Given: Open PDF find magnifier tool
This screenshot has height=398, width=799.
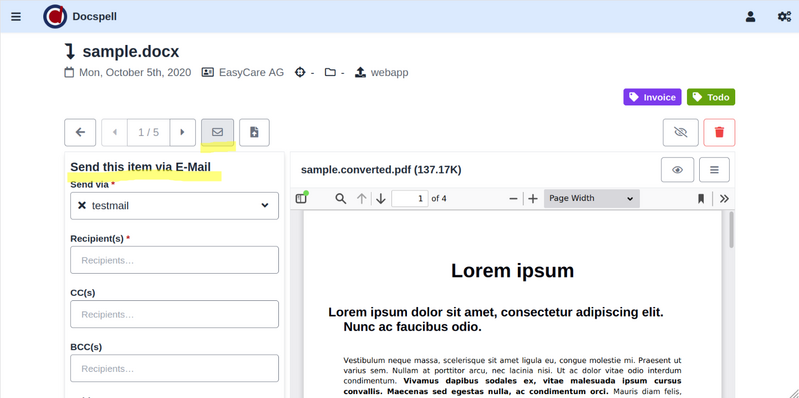Looking at the screenshot, I should pyautogui.click(x=340, y=199).
